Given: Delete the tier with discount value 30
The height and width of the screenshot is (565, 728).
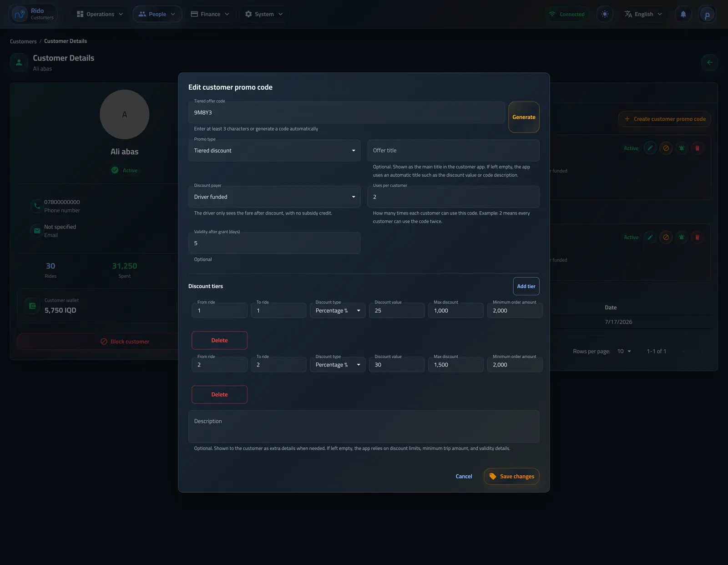Looking at the screenshot, I should pos(219,395).
